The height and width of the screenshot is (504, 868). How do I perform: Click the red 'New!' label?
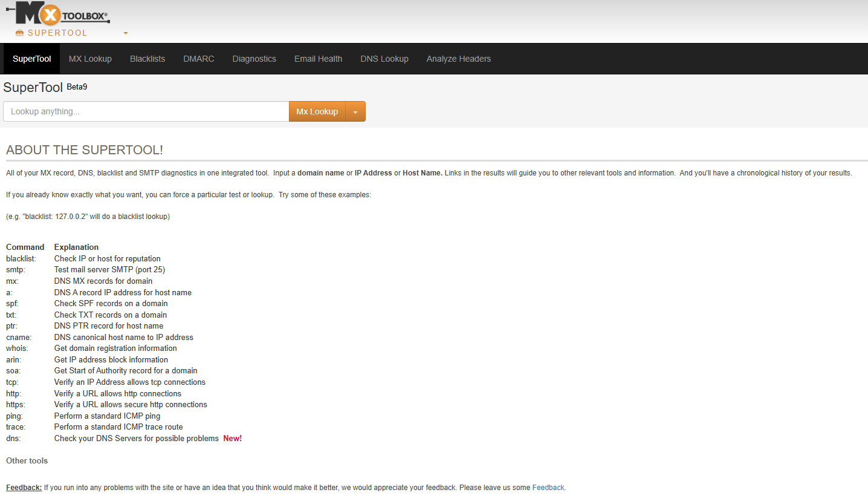click(233, 438)
